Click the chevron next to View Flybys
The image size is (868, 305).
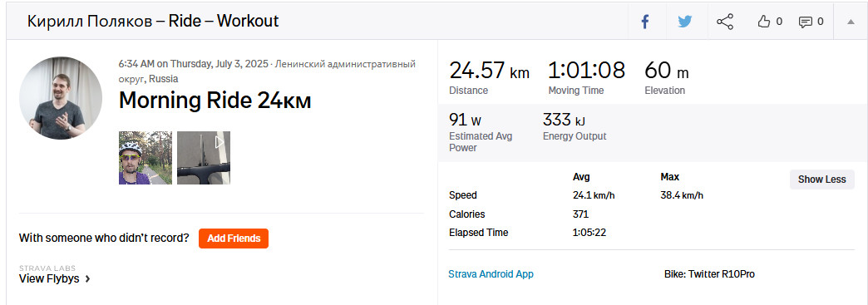(x=87, y=279)
